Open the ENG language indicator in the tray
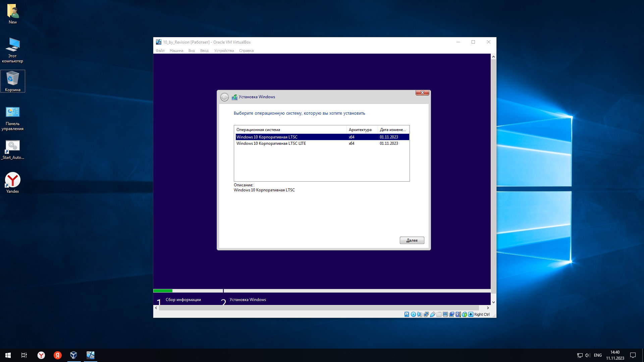Screen dimensions: 644x362 pos(597,355)
